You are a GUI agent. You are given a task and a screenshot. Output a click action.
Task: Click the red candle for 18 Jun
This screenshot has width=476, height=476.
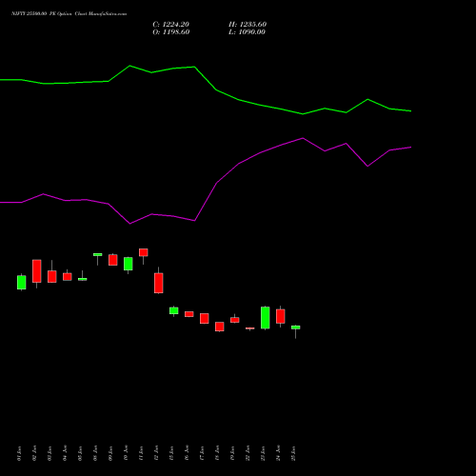pos(220,327)
